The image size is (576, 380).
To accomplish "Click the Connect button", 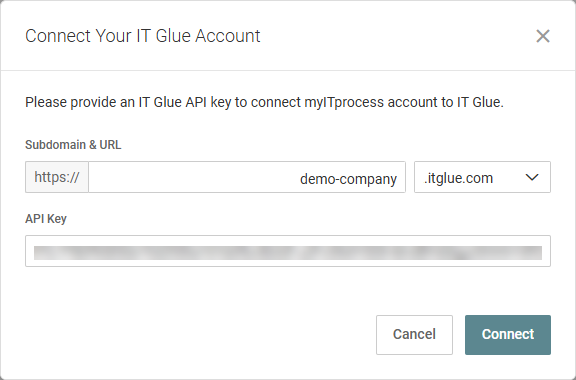I will [x=508, y=335].
